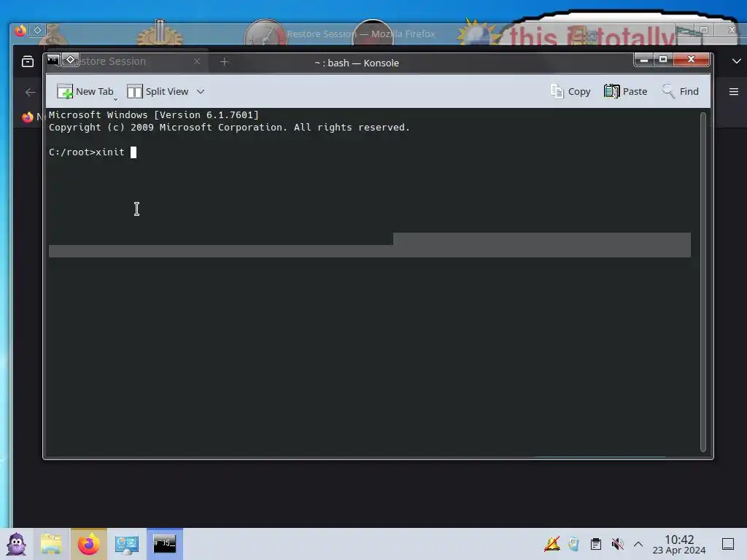Click the Firefox window title icon

pyautogui.click(x=20, y=31)
